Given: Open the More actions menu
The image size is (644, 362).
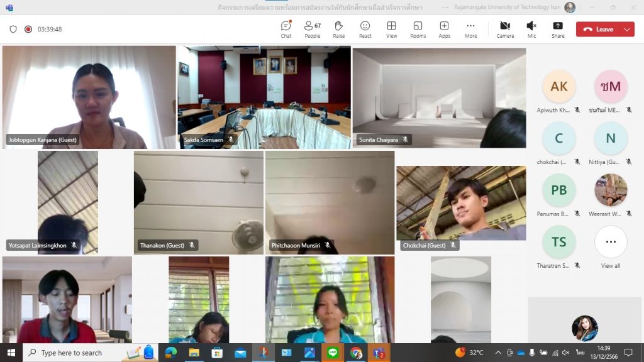Looking at the screenshot, I should [470, 29].
